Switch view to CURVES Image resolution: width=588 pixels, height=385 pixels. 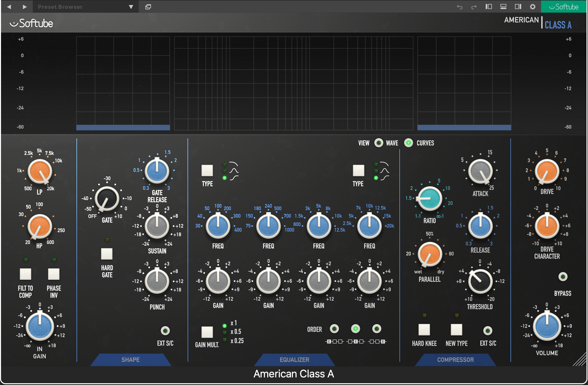(x=408, y=143)
